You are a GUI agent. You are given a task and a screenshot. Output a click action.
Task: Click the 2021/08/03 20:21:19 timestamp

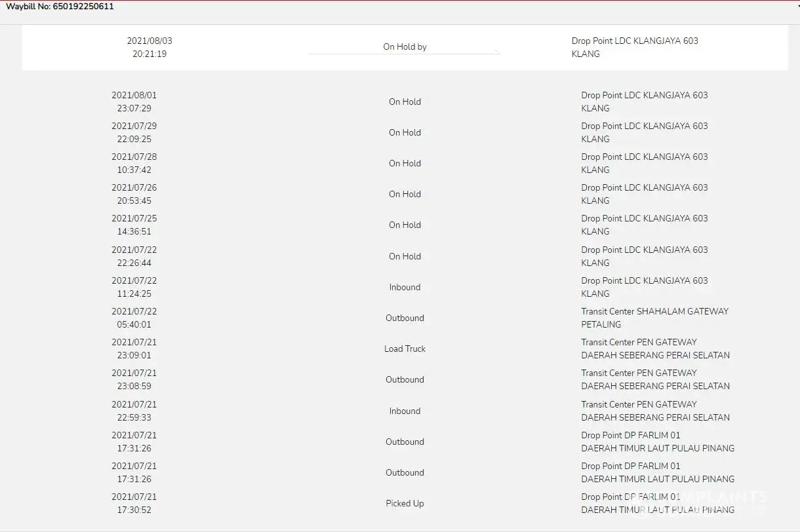coord(150,47)
